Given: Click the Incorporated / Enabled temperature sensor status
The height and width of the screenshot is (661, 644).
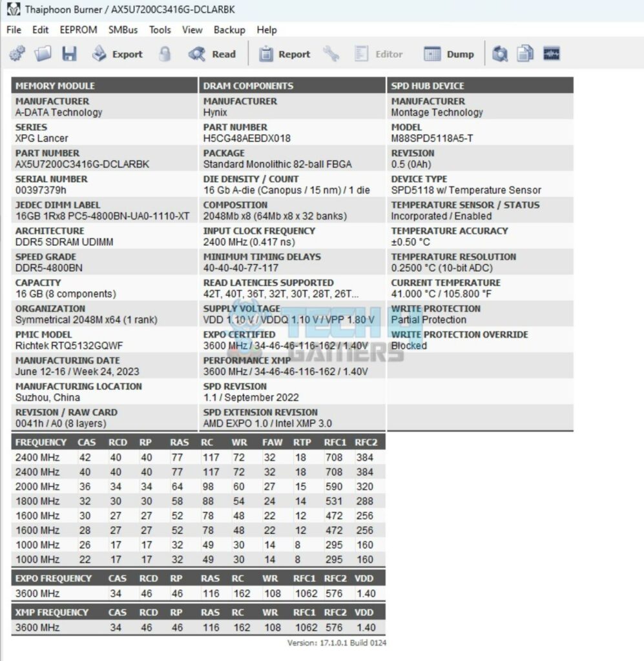Looking at the screenshot, I should pyautogui.click(x=441, y=216).
